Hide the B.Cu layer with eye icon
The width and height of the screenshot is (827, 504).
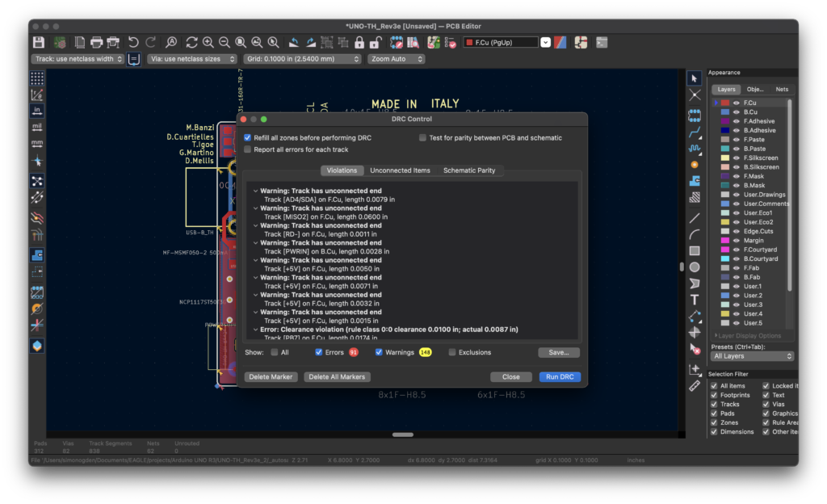click(737, 111)
